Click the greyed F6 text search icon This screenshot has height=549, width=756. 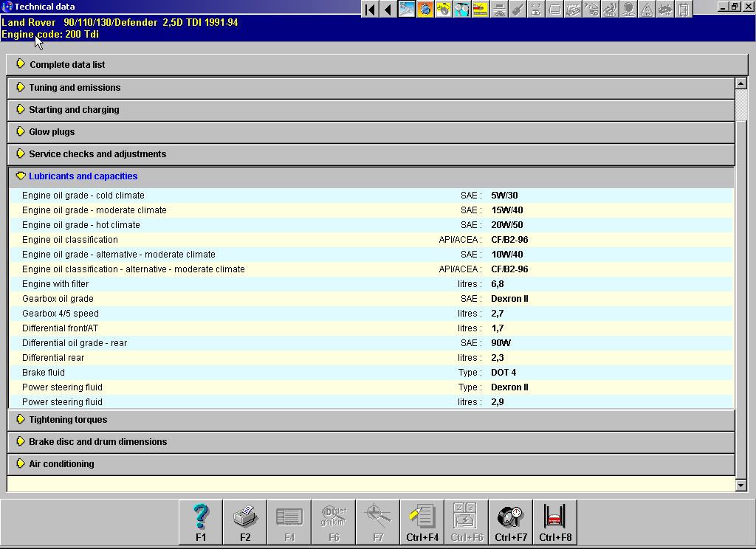334,522
